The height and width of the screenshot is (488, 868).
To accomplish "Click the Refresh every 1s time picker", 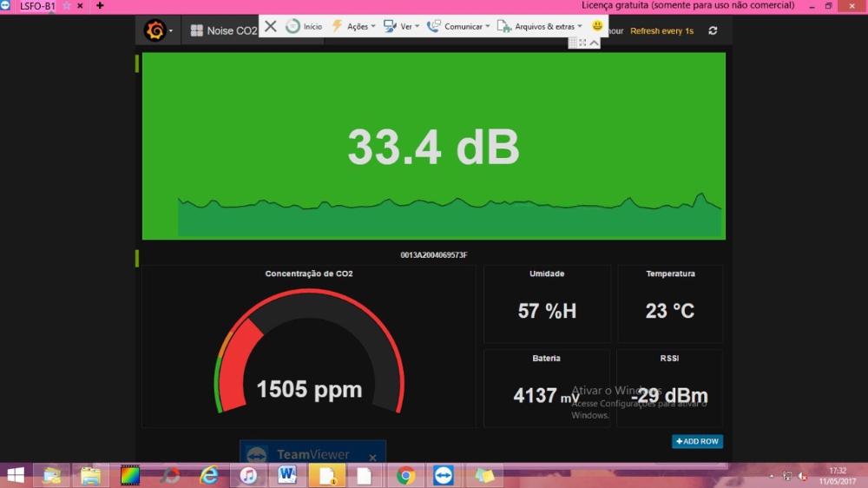I will coord(661,30).
